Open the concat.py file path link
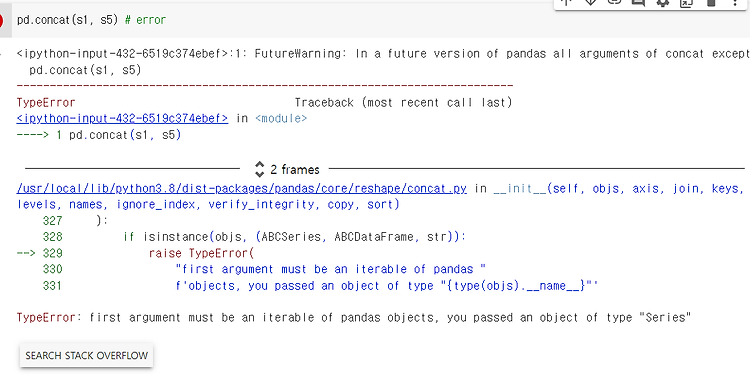Screen dimensions: 750x375 242,188
